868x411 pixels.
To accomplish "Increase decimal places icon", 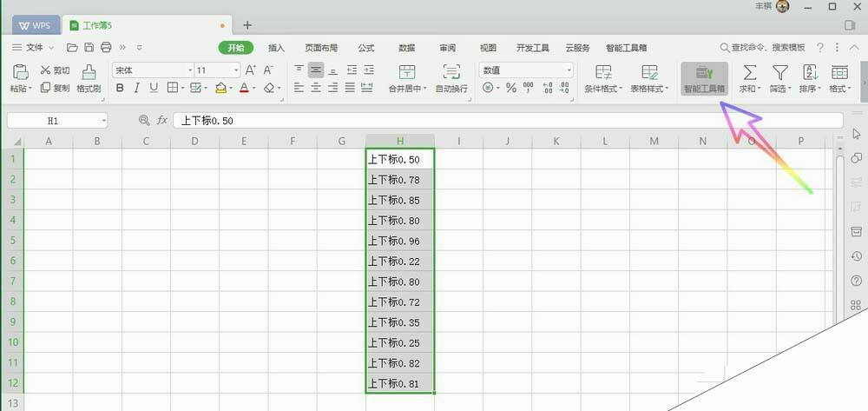I will click(x=548, y=88).
